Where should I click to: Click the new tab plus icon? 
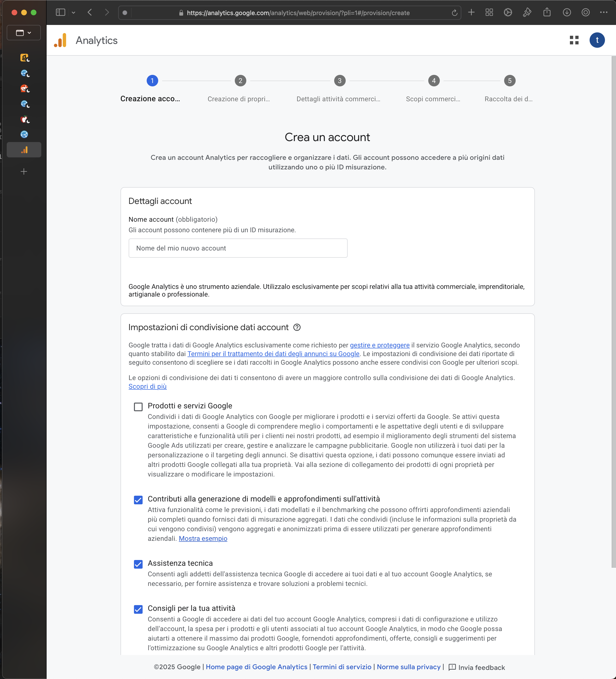pyautogui.click(x=471, y=13)
